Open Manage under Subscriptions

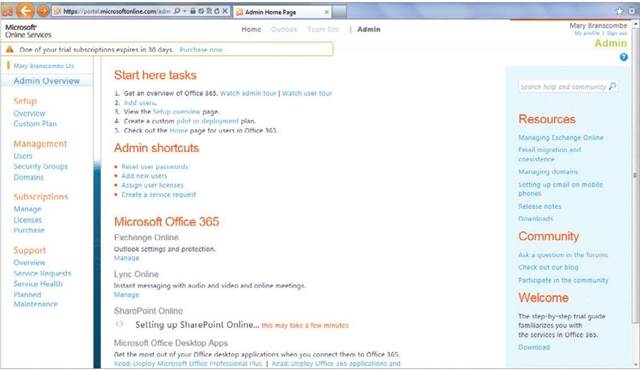pyautogui.click(x=27, y=209)
